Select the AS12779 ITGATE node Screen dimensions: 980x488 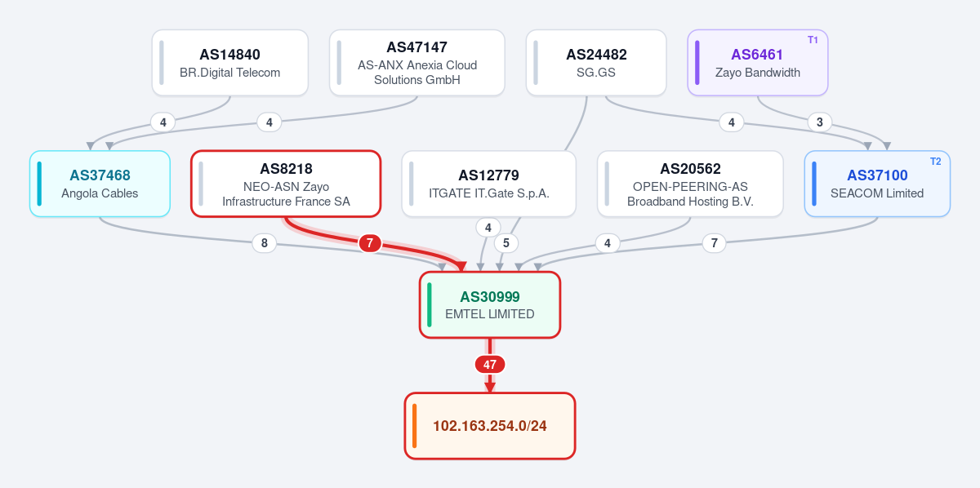click(x=488, y=184)
